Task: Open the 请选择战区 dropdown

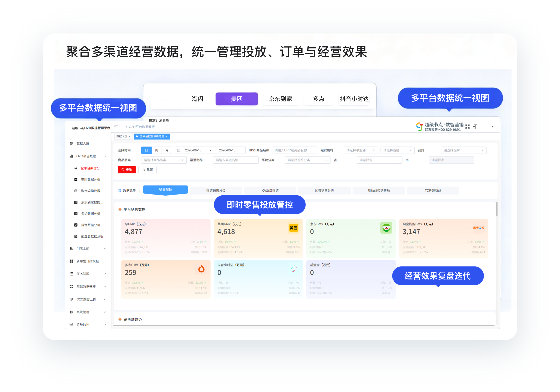Action: point(397,150)
